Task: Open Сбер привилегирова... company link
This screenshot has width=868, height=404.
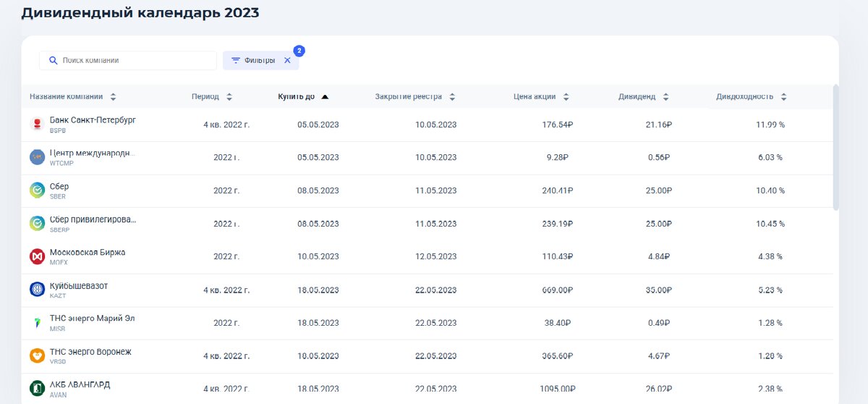Action: point(93,219)
